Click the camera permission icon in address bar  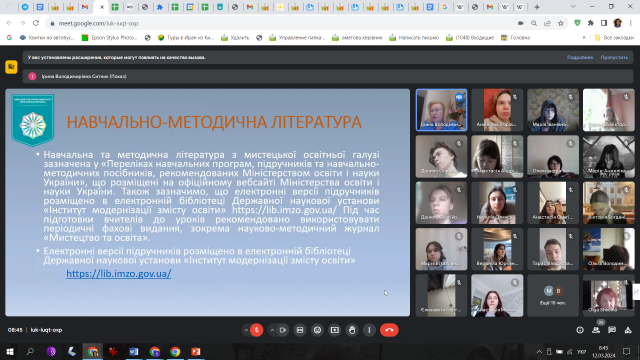coord(520,23)
